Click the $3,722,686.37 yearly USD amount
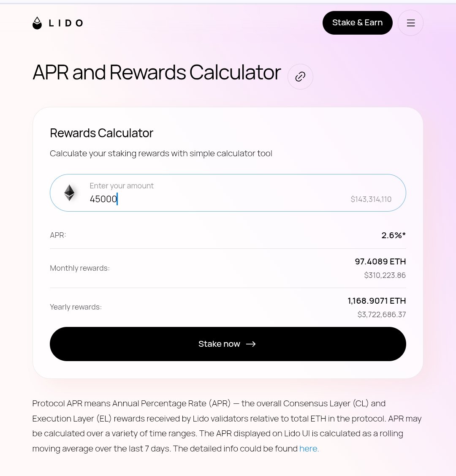Image resolution: width=456 pixels, height=476 pixels. tap(381, 315)
